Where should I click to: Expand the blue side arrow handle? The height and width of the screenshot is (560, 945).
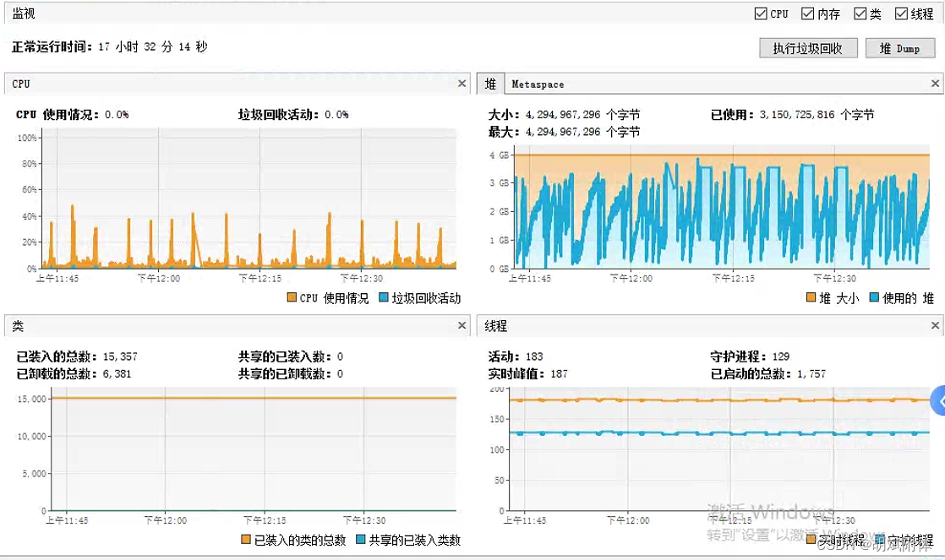tap(938, 400)
